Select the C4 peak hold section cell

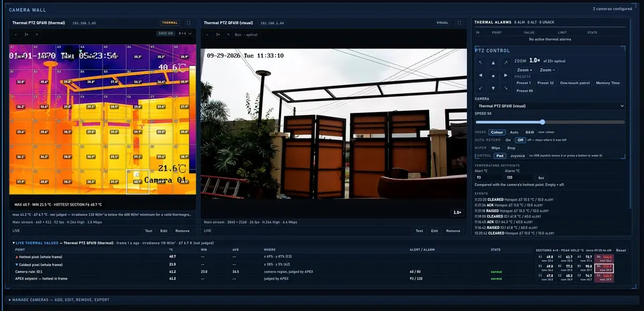(604, 277)
